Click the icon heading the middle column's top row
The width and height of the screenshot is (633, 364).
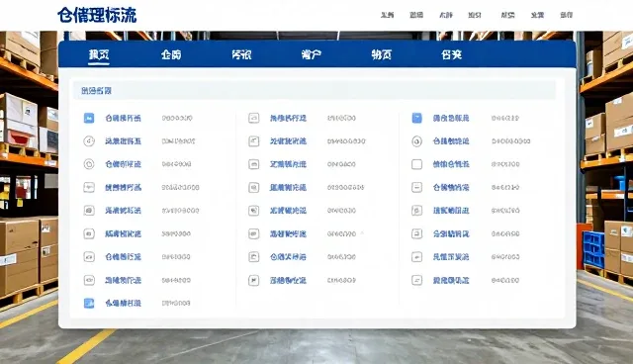(x=253, y=118)
